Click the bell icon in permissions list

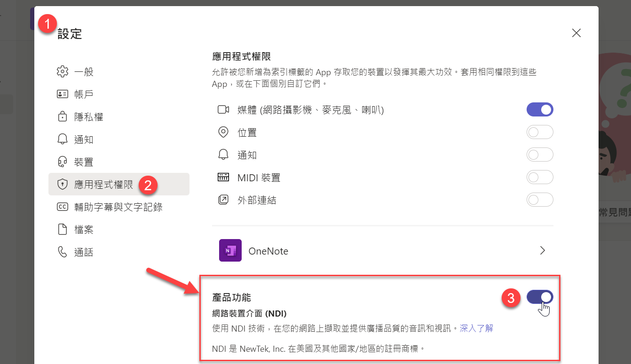pyautogui.click(x=223, y=155)
